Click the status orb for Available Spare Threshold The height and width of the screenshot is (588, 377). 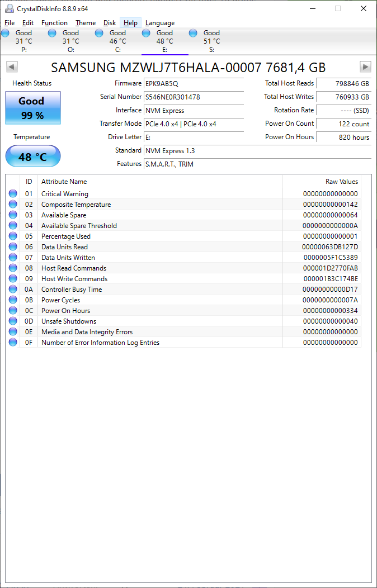13,225
